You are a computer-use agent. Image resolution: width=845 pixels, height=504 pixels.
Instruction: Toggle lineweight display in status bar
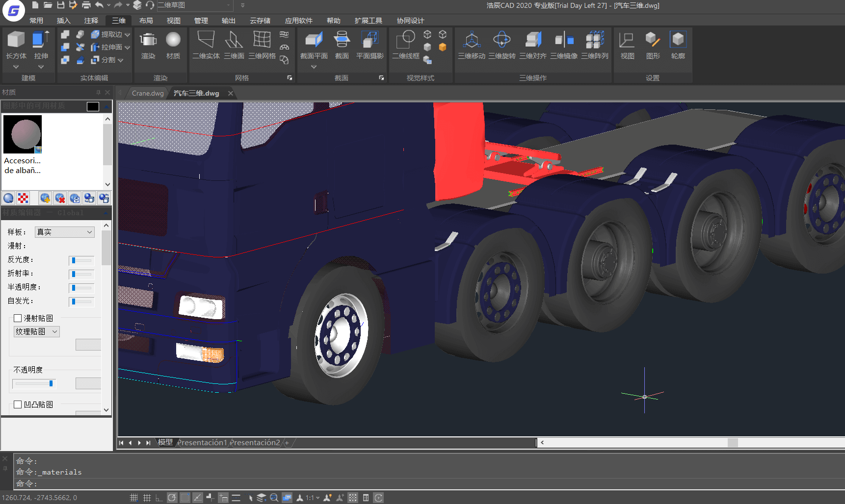pos(236,498)
